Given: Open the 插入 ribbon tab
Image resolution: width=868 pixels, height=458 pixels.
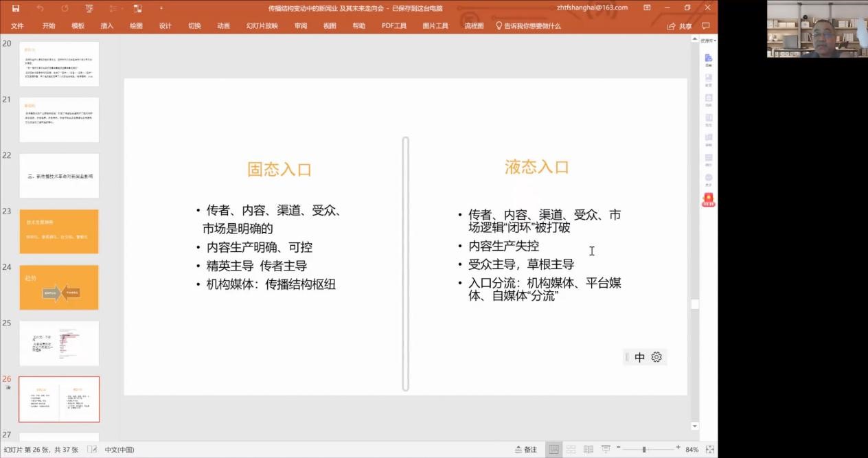Looking at the screenshot, I should pos(107,26).
